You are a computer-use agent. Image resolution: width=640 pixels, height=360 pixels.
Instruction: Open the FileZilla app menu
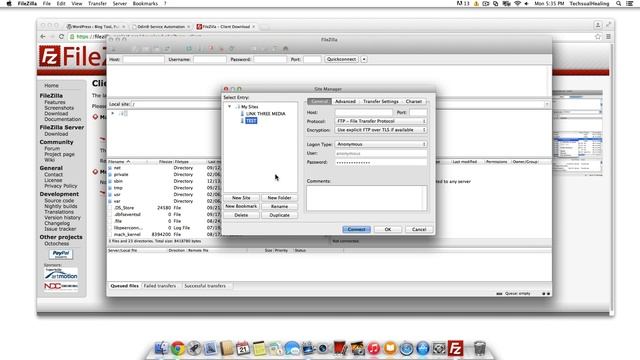tap(27, 3)
